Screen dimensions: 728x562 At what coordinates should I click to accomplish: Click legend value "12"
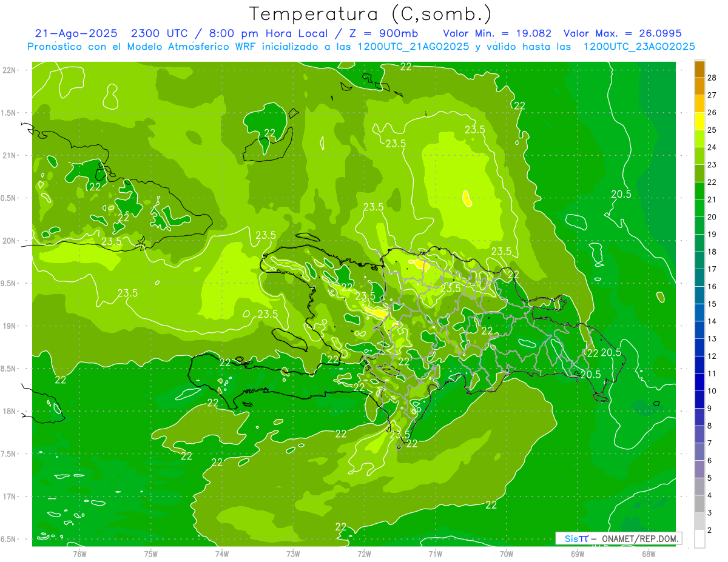tap(712, 356)
